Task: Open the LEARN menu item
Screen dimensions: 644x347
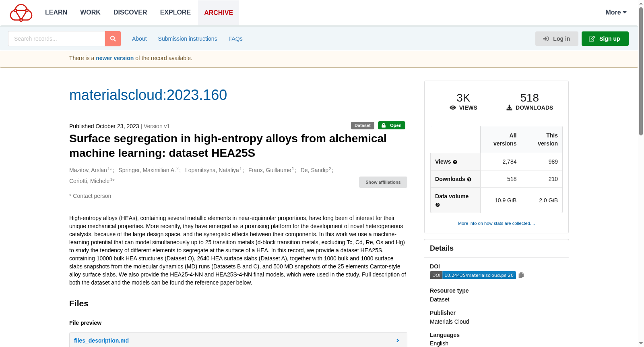Action: [56, 12]
